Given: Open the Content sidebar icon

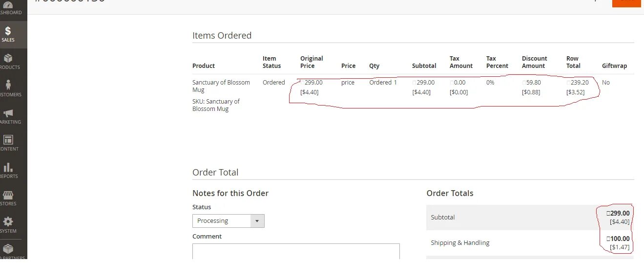Looking at the screenshot, I should [8, 141].
